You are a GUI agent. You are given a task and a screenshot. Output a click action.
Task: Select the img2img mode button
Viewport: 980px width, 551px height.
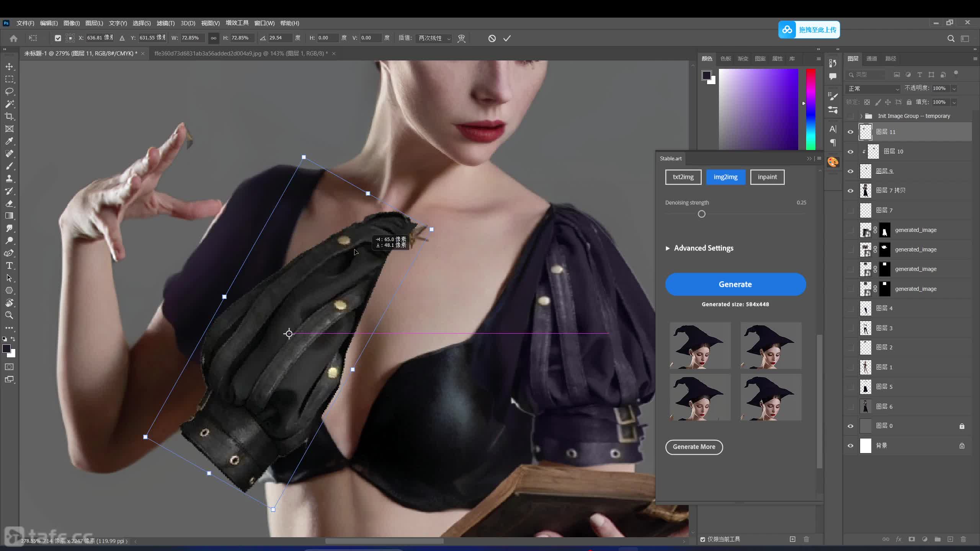pos(725,177)
